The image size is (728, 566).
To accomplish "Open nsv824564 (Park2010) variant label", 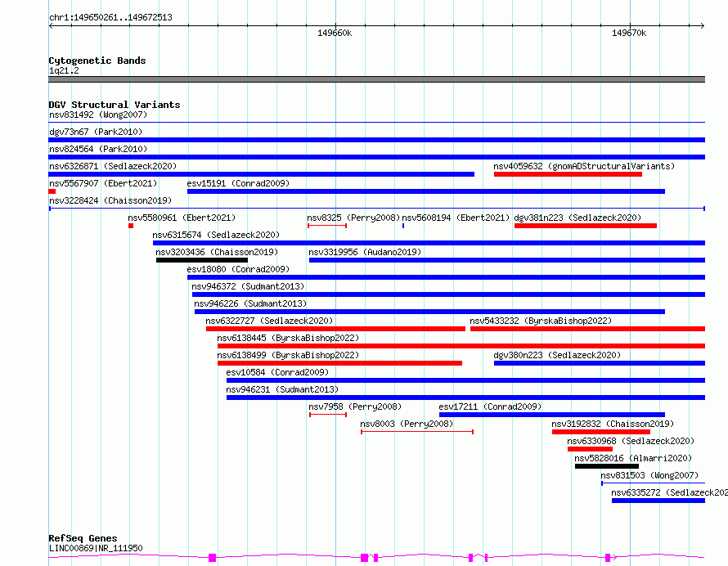I will 98,149.
